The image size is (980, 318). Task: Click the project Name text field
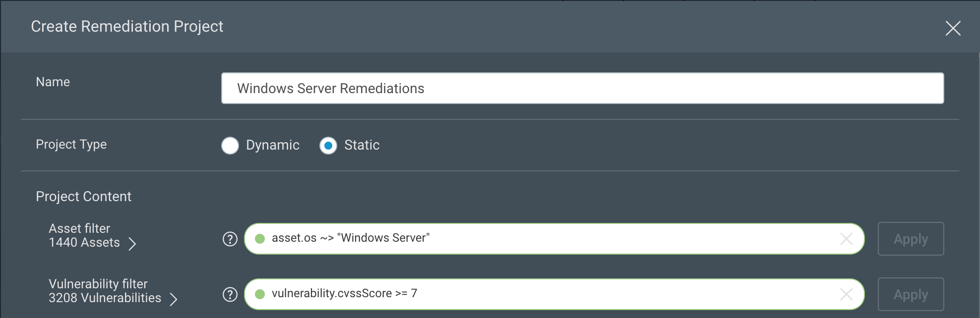click(582, 88)
